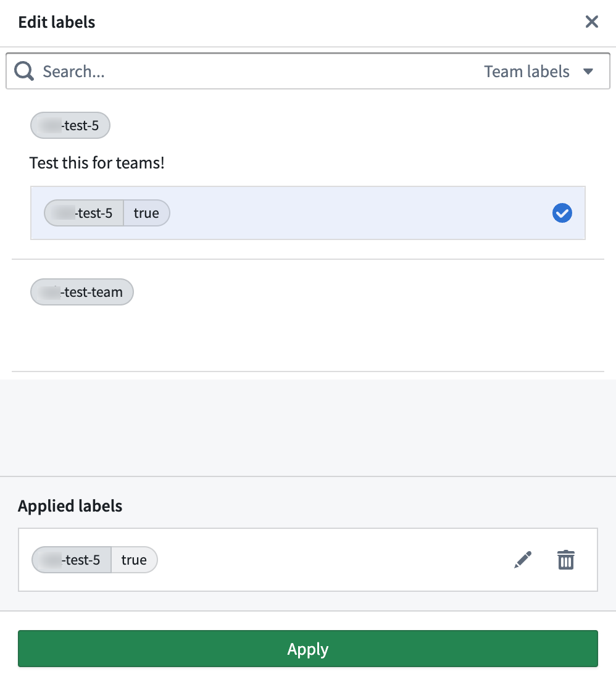This screenshot has width=616, height=685.
Task: Click the 'Test this for teams!' description
Action: point(97,163)
